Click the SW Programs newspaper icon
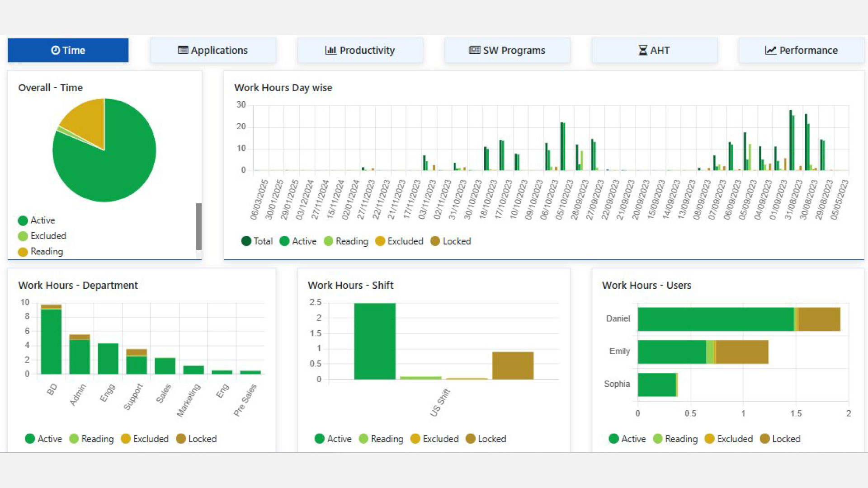868x488 pixels. [x=474, y=50]
